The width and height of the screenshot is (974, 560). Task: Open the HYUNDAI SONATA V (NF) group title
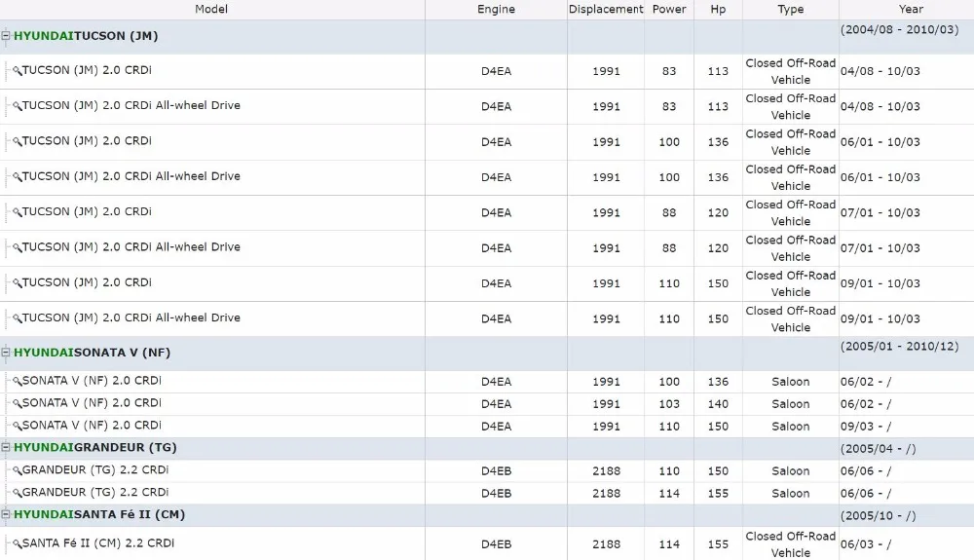[92, 353]
